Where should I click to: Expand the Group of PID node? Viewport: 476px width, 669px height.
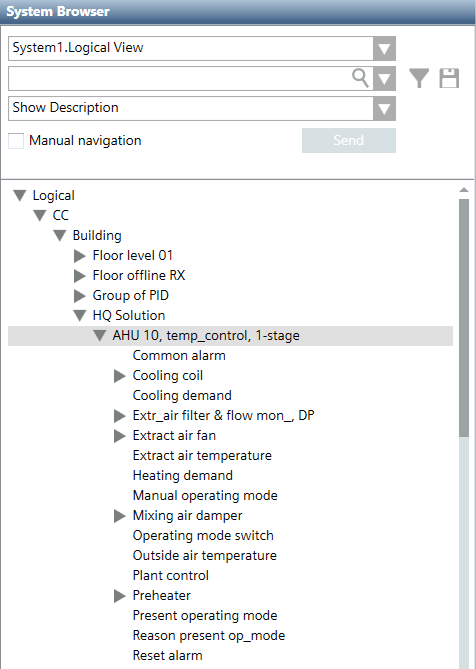80,296
